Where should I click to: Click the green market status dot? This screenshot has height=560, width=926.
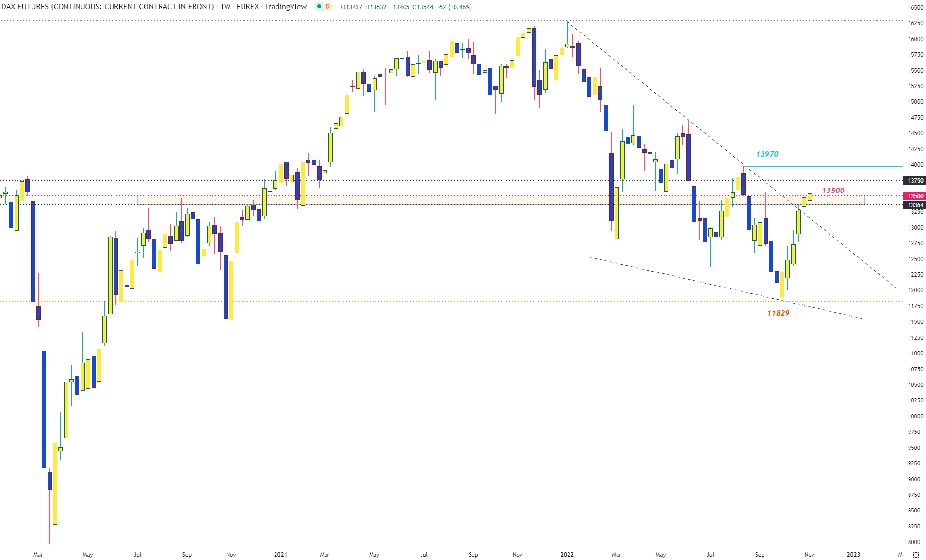319,7
